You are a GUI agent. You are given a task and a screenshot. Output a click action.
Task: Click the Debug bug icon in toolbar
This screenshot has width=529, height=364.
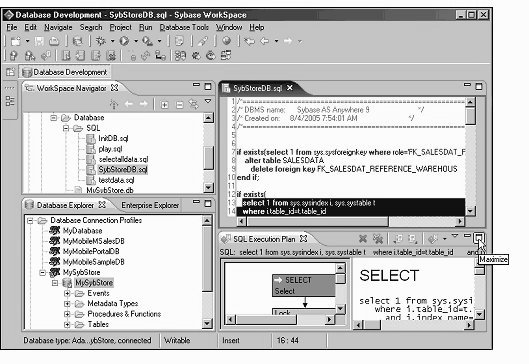pyautogui.click(x=101, y=41)
